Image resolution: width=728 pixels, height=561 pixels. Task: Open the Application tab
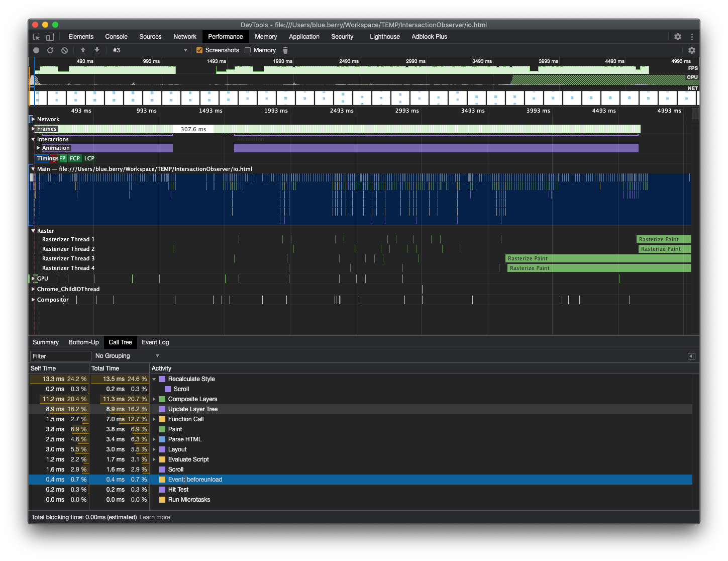(304, 37)
